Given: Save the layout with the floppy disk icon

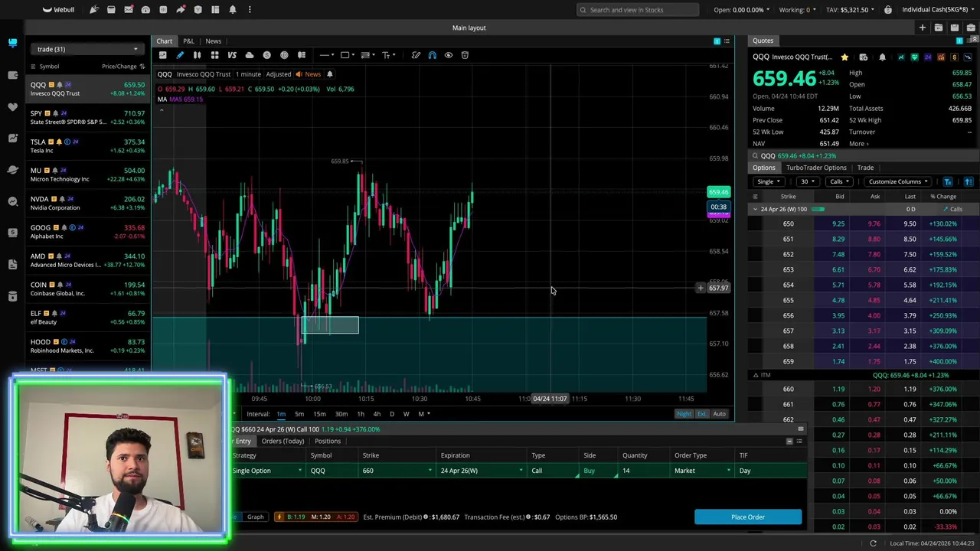Looking at the screenshot, I should point(955,28).
